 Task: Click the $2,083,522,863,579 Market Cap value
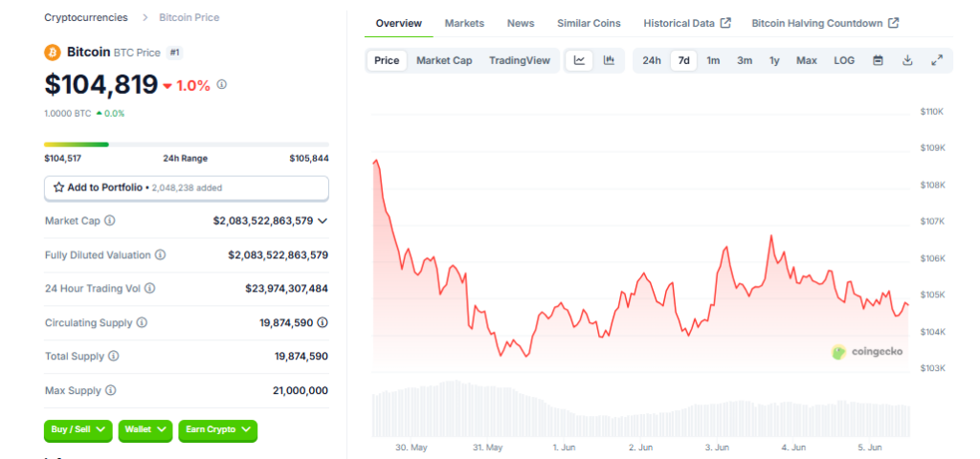[x=263, y=221]
